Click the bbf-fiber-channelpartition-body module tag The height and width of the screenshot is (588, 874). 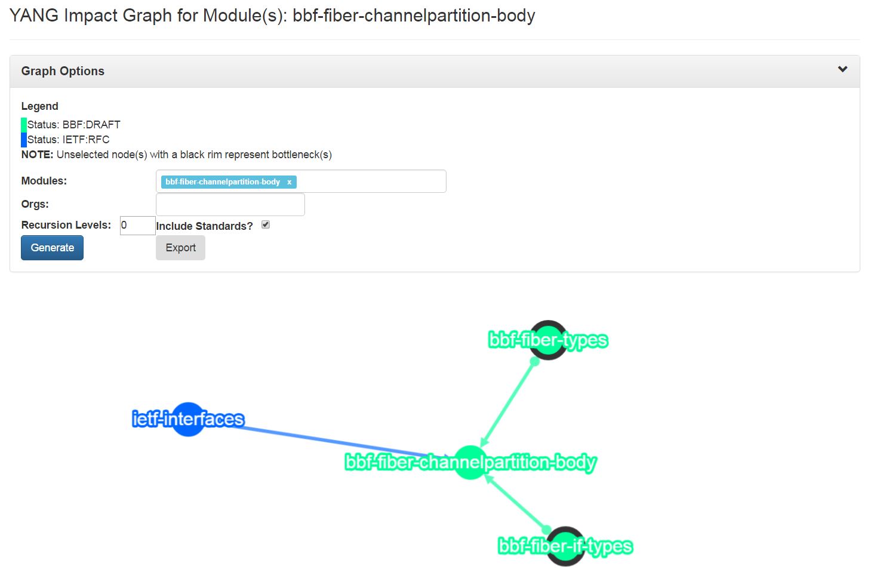tap(223, 182)
